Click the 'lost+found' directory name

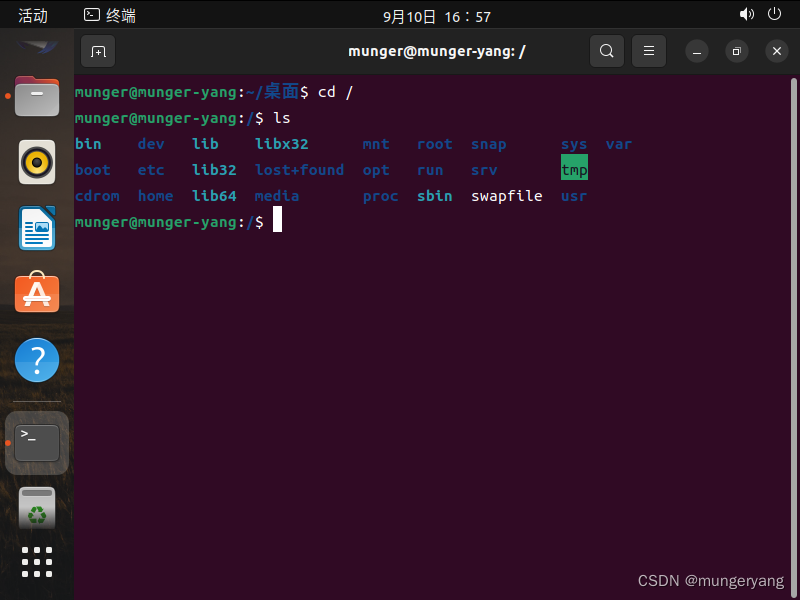click(x=299, y=170)
